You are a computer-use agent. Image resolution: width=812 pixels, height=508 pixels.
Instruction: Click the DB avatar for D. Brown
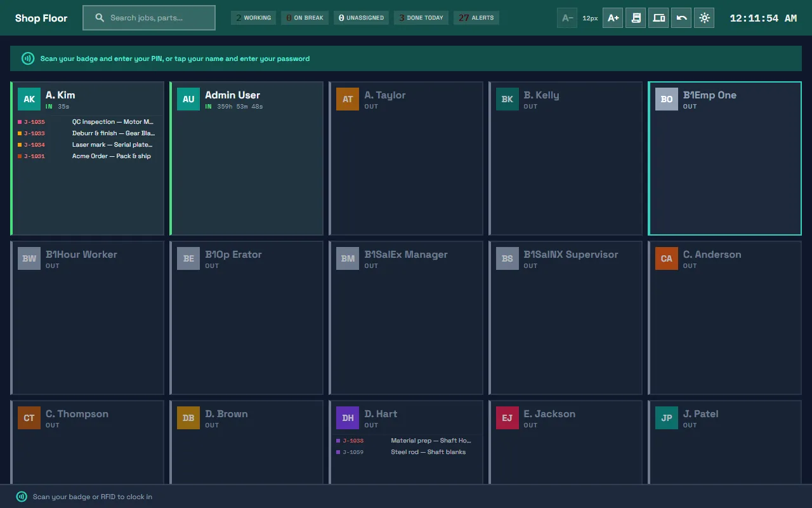[188, 418]
